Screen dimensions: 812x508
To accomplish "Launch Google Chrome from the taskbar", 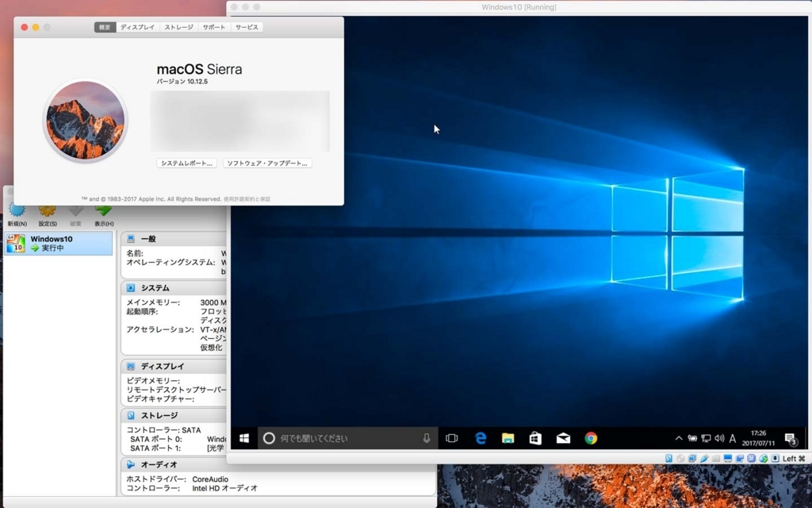I will click(591, 438).
